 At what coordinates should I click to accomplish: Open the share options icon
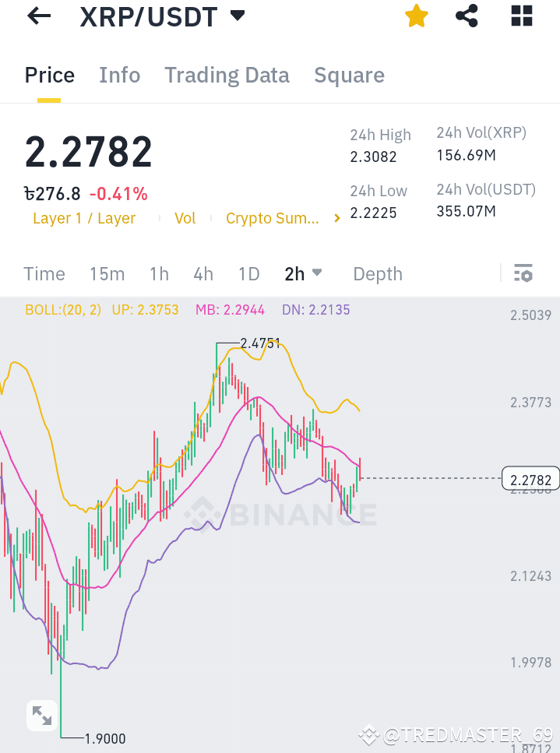coord(467,16)
